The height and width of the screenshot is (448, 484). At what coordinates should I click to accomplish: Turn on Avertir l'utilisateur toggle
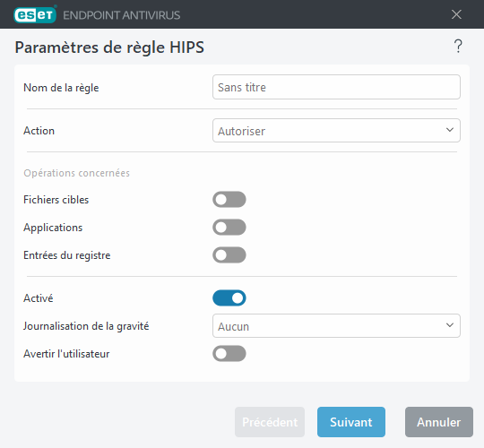point(229,353)
